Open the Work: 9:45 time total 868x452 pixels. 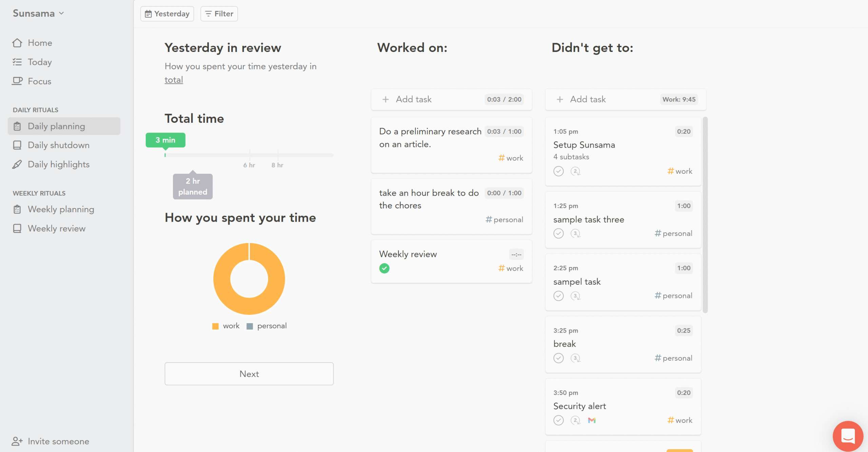point(679,99)
